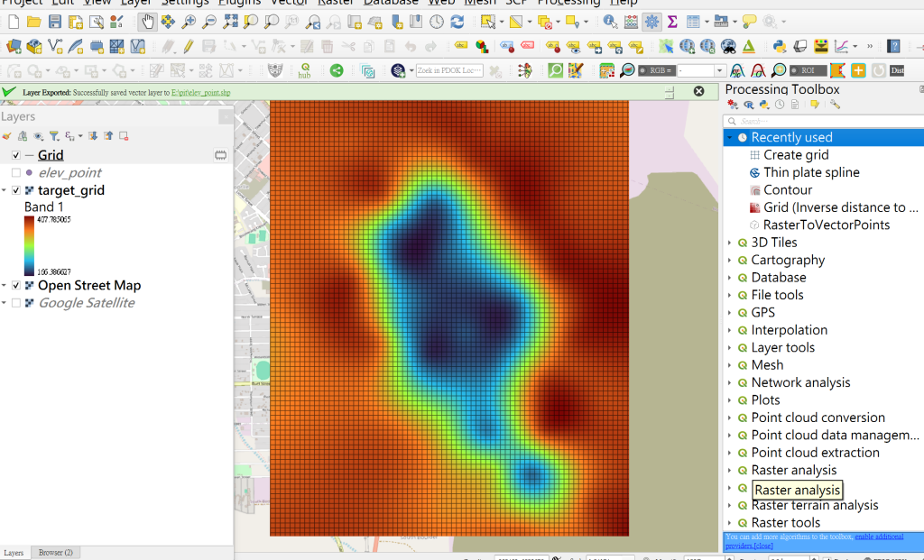The image size is (924, 560).
Task: Open the Layer Styling paintbrush icon in Layers panel
Action: click(x=7, y=136)
